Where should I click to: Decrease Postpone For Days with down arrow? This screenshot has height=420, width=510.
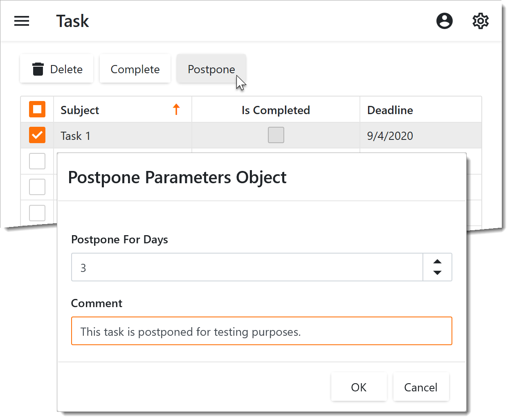(x=437, y=273)
